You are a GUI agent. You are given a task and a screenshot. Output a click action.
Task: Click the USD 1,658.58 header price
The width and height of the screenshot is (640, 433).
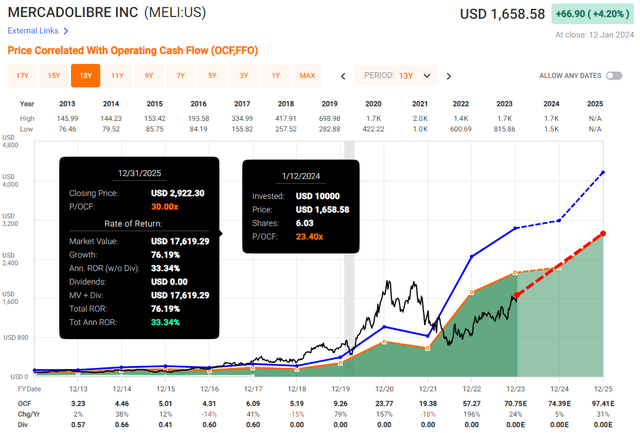502,14
